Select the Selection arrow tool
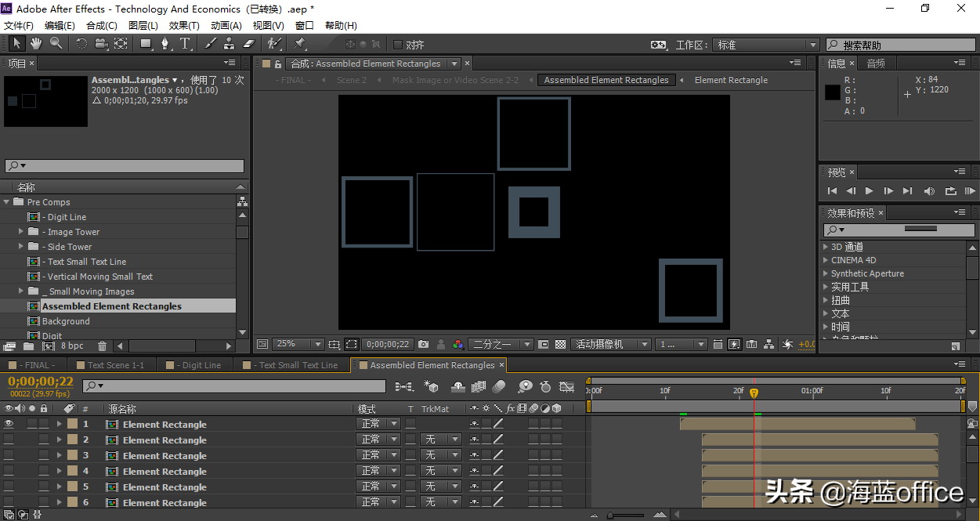Image resolution: width=980 pixels, height=521 pixels. pos(16,44)
